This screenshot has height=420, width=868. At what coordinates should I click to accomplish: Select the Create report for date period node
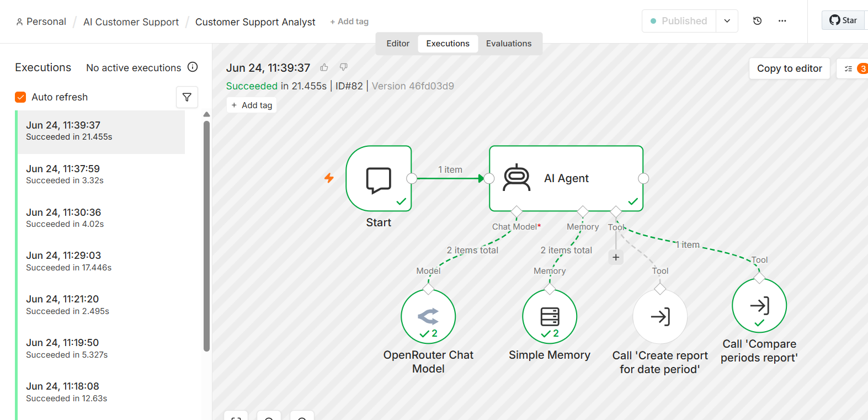(660, 317)
